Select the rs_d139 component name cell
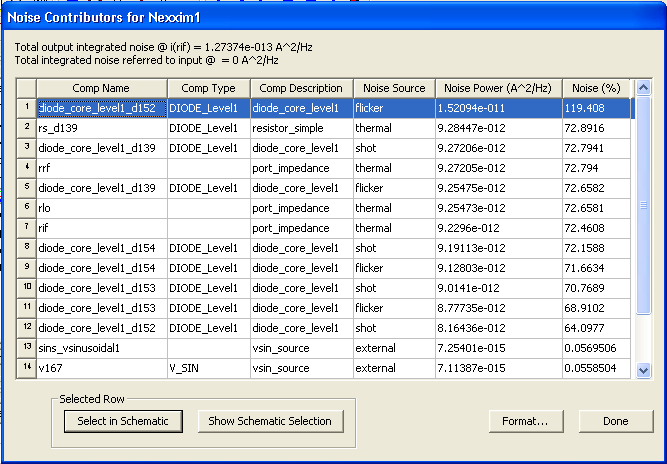The height and width of the screenshot is (464, 667). click(101, 128)
